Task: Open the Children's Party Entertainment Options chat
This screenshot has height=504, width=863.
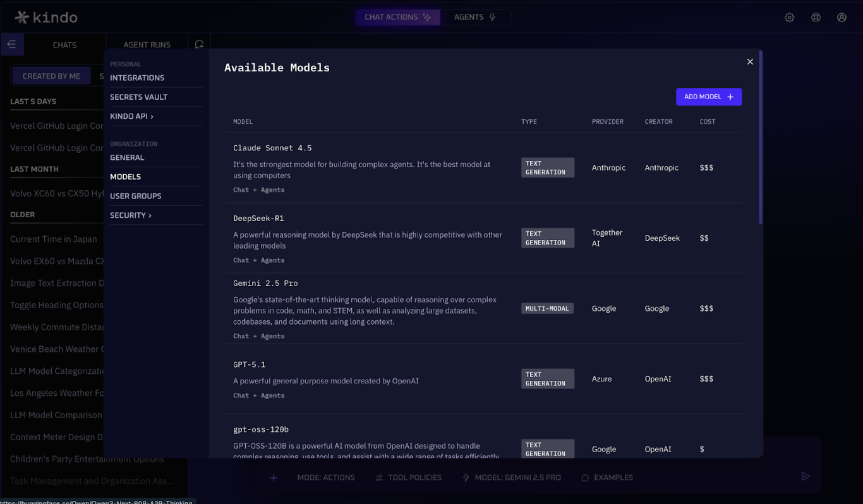Action: [x=87, y=459]
